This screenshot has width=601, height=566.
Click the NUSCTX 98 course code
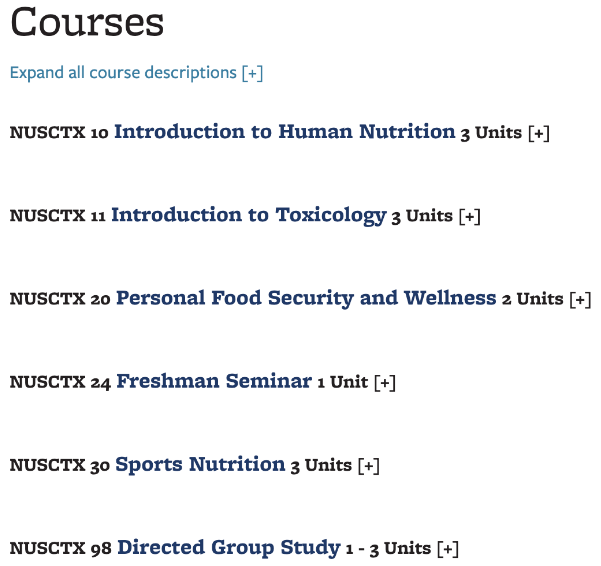[x=60, y=548]
